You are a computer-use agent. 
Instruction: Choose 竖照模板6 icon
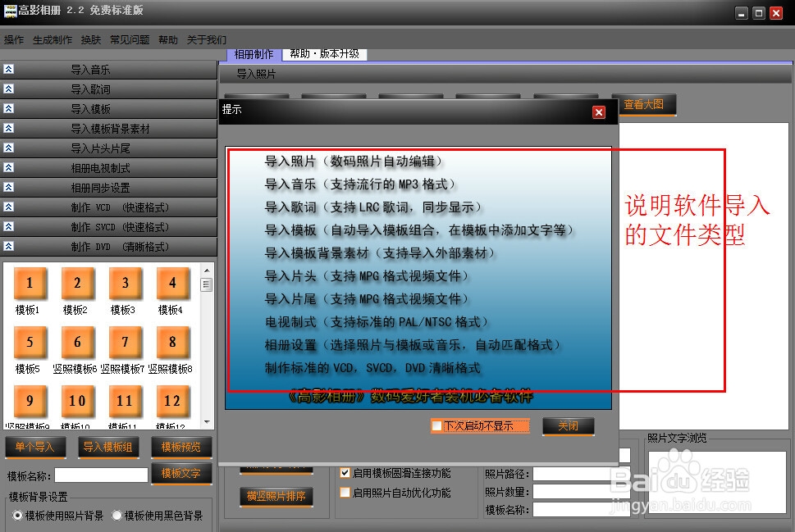click(76, 342)
